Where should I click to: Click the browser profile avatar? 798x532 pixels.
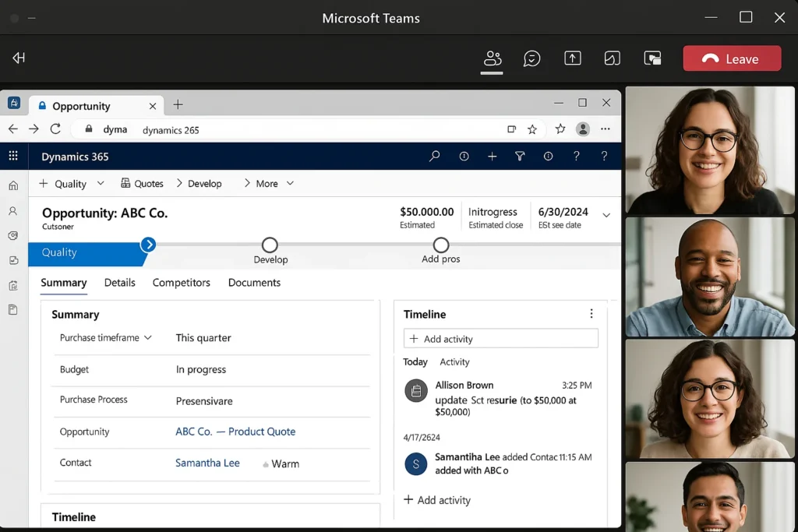point(583,129)
